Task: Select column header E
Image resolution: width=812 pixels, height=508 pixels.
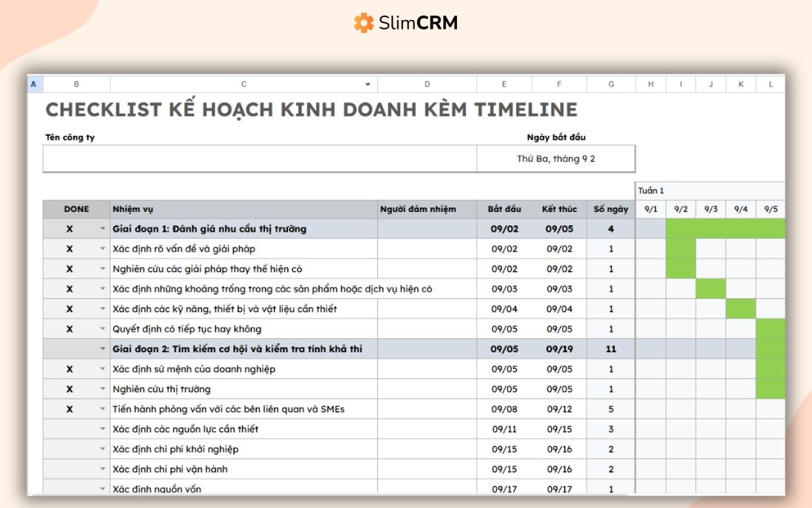Action: [x=504, y=84]
